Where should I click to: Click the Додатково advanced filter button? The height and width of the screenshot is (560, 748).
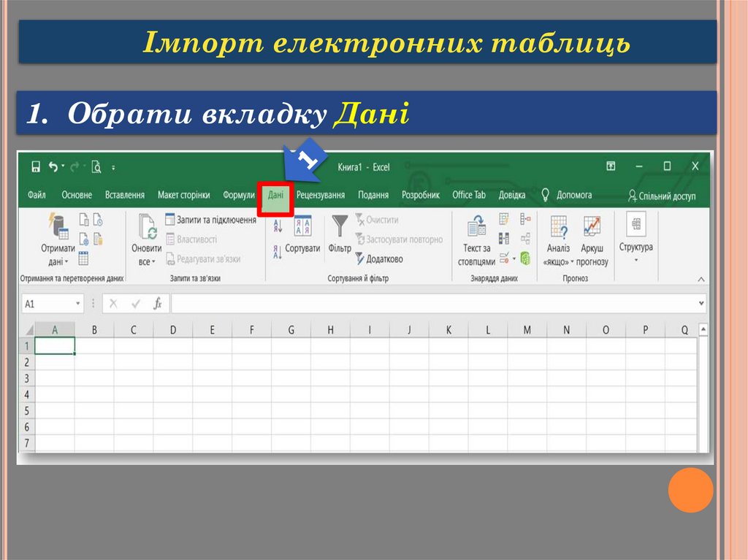pyautogui.click(x=379, y=259)
